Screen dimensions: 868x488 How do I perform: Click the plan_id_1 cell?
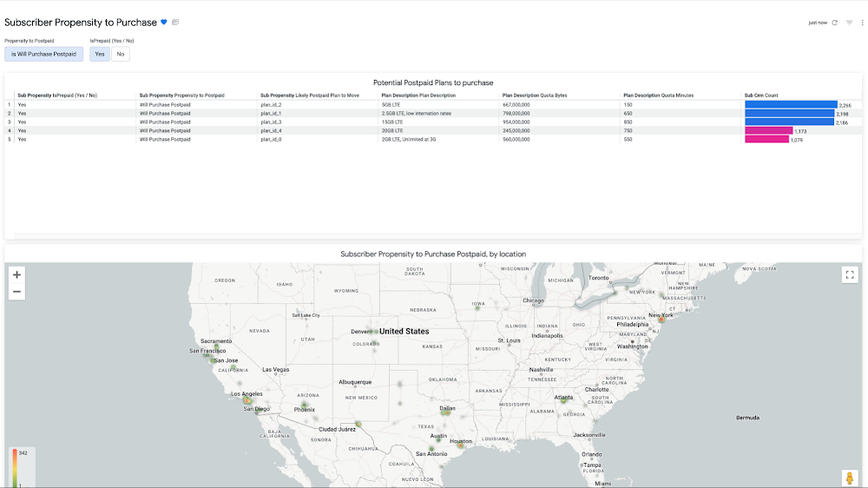(x=271, y=114)
